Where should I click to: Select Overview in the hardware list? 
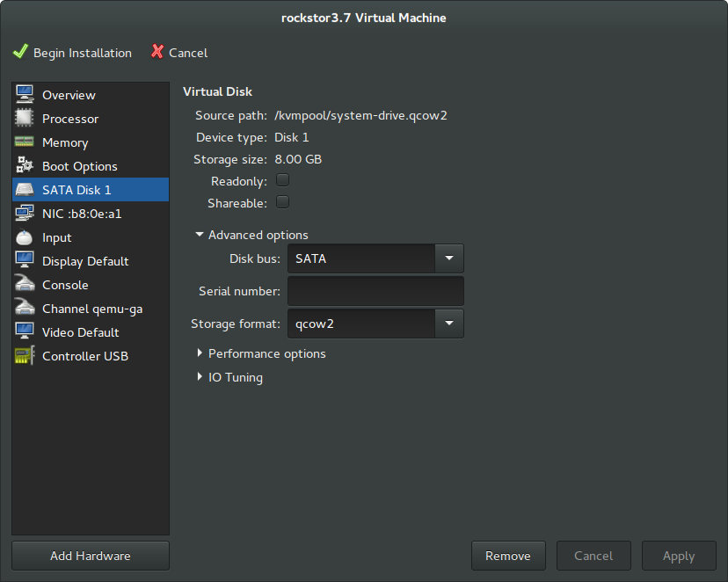[x=91, y=95]
